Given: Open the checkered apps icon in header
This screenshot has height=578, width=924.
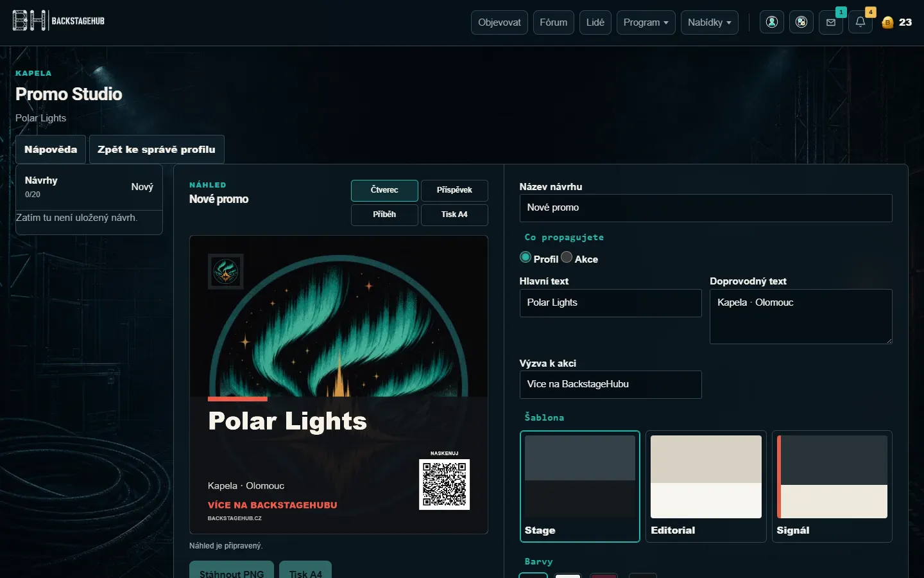Looking at the screenshot, I should (x=801, y=22).
